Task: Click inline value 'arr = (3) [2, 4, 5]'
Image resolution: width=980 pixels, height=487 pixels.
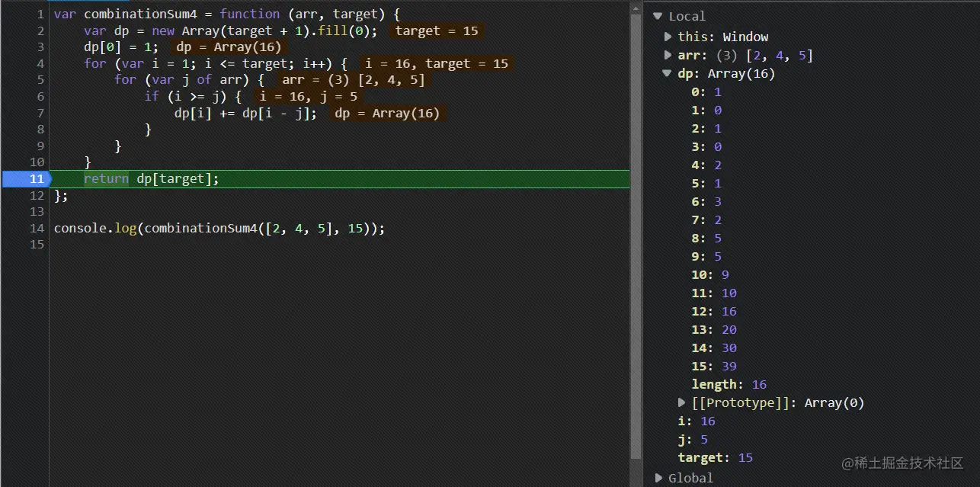Action: pos(353,80)
